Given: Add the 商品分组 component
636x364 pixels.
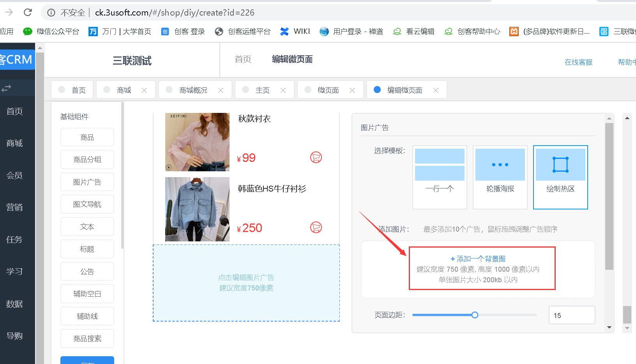Looking at the screenshot, I should point(87,160).
